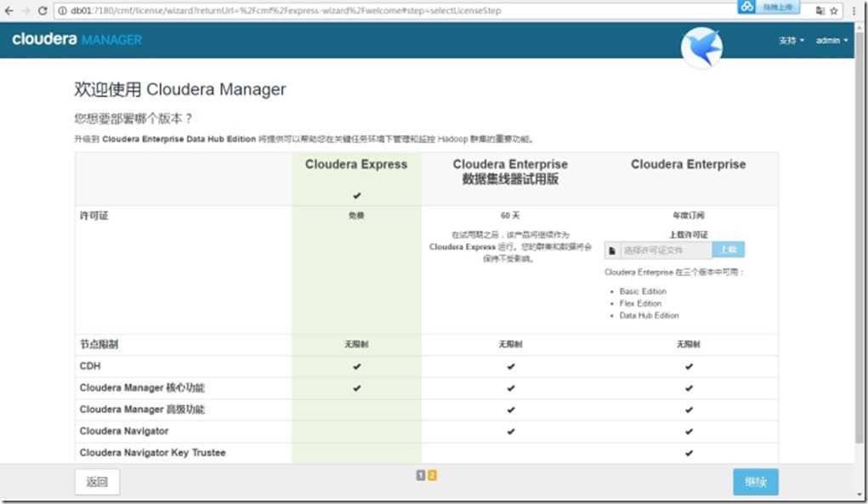
Task: Click the CDH row label
Action: pos(89,365)
